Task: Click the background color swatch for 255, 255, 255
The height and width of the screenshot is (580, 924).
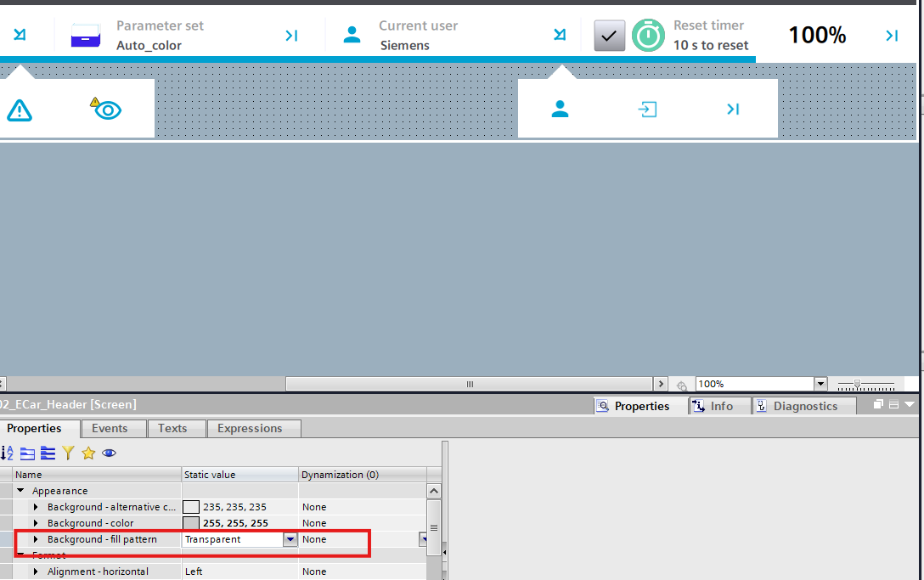Action: point(191,523)
